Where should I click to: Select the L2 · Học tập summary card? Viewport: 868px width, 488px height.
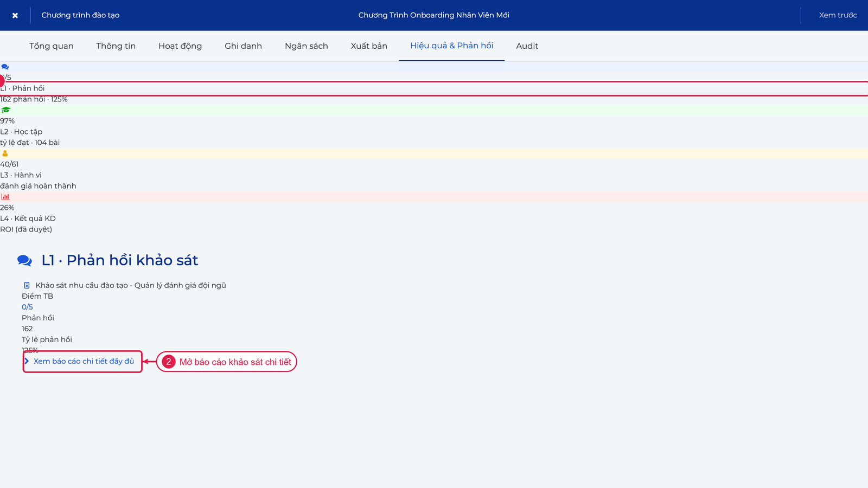434,126
